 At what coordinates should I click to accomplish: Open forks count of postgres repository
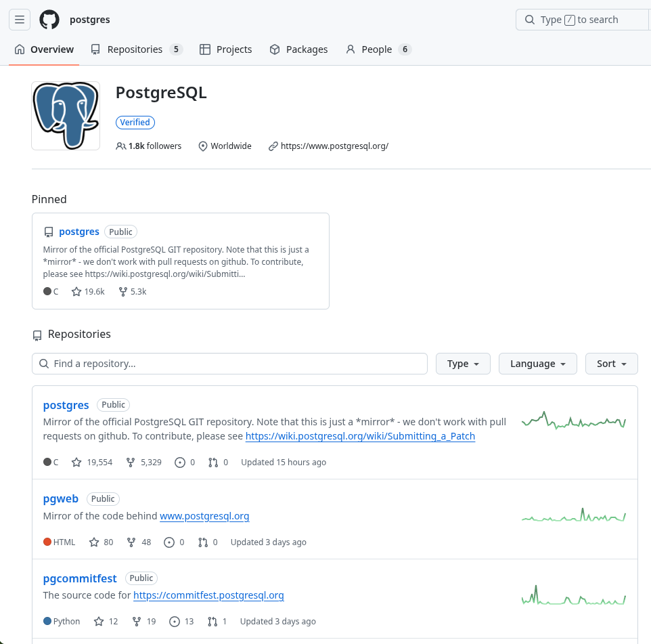coord(143,463)
